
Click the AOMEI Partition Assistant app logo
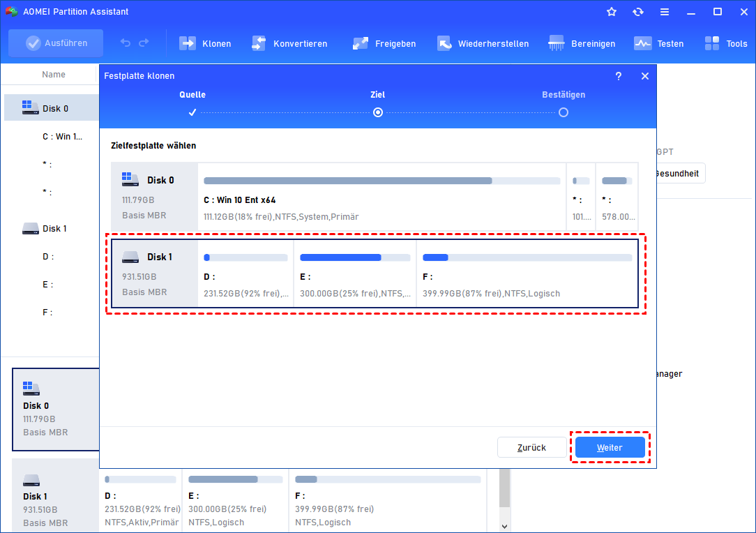(12, 12)
